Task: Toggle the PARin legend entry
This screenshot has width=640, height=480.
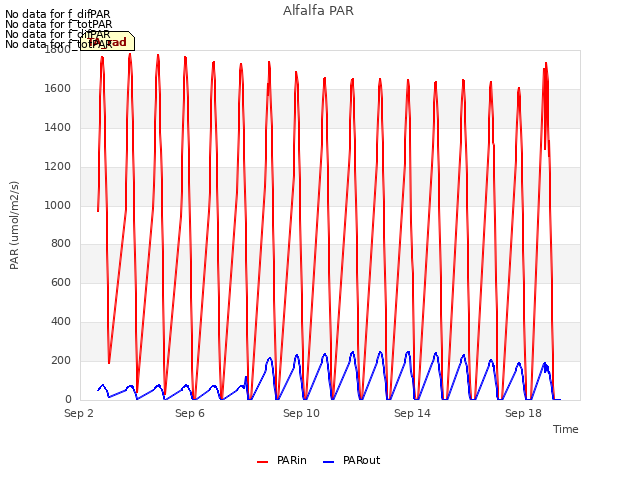Action: 282,460
